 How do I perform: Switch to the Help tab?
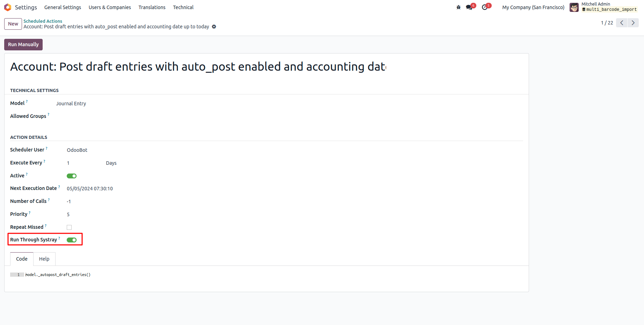[x=44, y=259]
